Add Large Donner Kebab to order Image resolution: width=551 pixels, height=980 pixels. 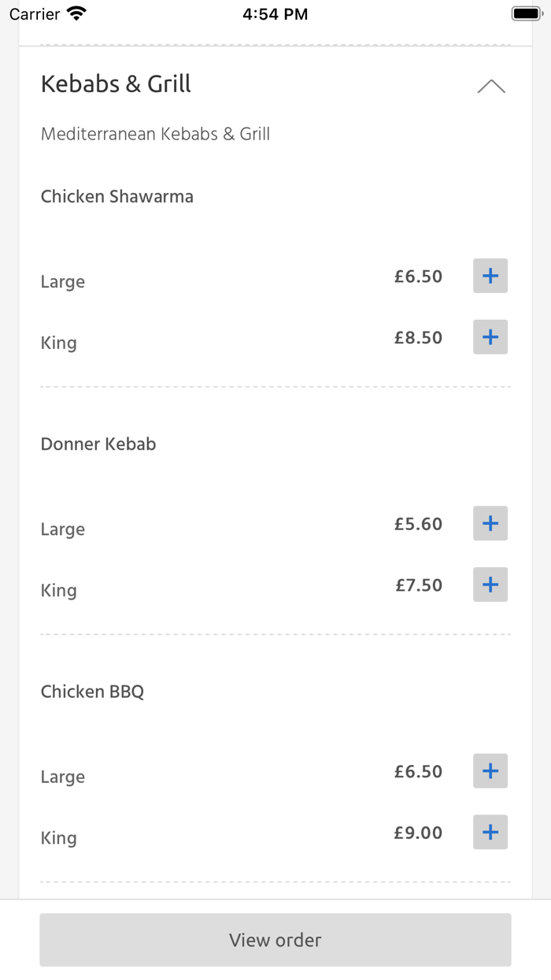tap(490, 523)
